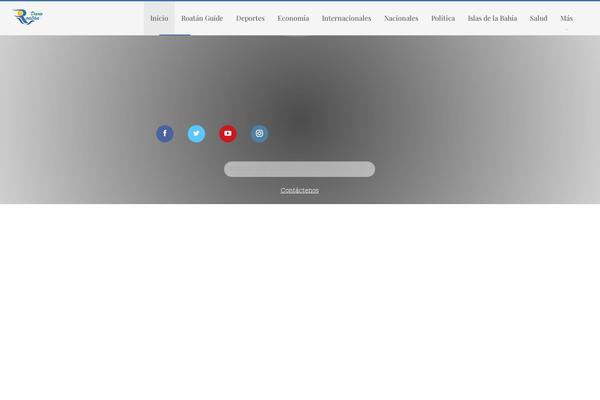Click the Contáctenos link
The image size is (600, 400).
[x=300, y=190]
